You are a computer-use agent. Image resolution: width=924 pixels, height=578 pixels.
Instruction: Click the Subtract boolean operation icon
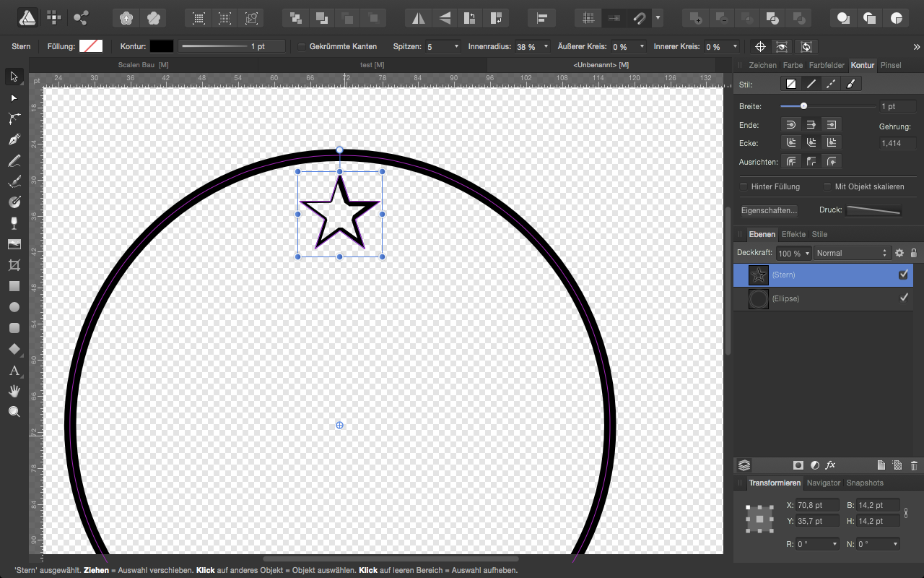point(720,17)
